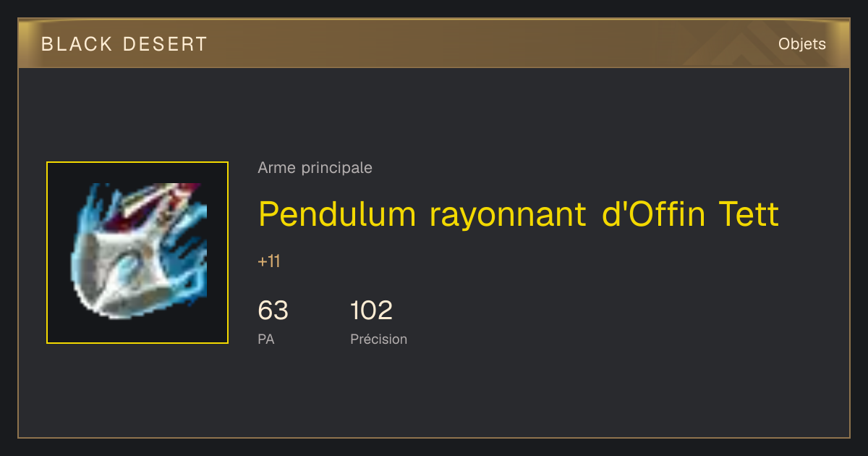The image size is (868, 456).
Task: Click the Arme principale category label
Action: point(315,168)
